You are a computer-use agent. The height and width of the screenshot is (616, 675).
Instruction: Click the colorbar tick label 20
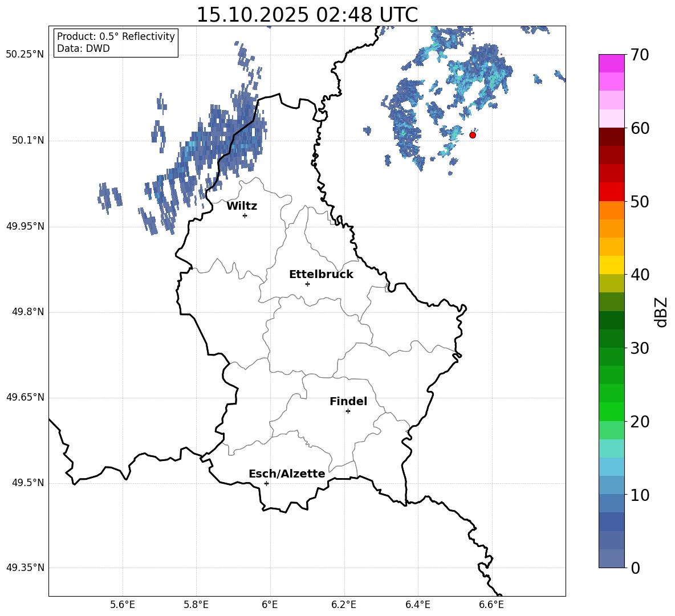pyautogui.click(x=640, y=422)
